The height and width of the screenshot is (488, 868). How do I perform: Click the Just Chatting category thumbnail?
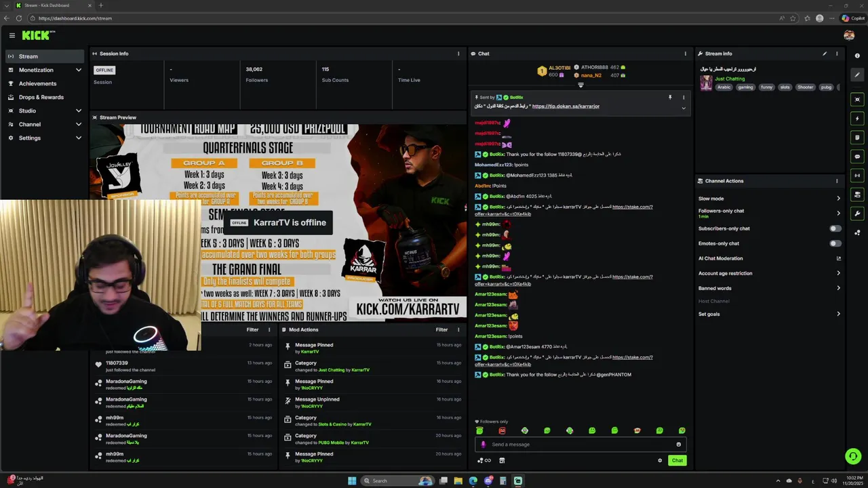706,83
